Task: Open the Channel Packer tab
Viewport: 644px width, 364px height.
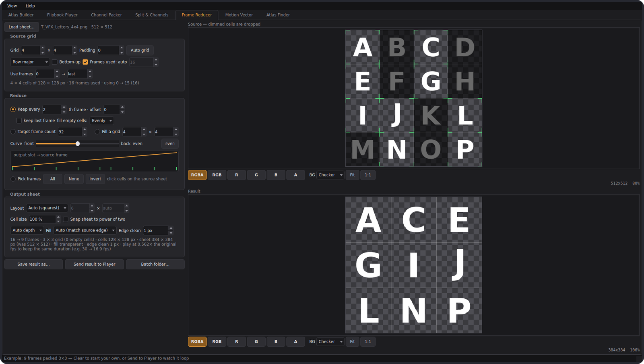Action: pyautogui.click(x=106, y=15)
